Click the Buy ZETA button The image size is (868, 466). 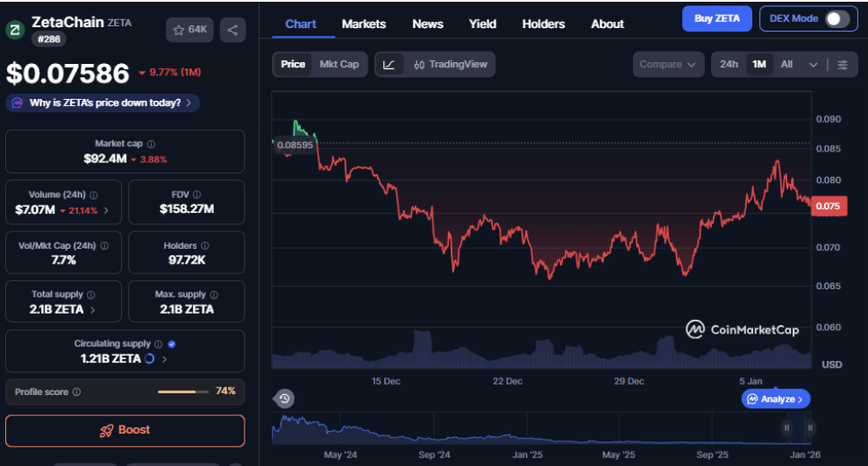pyautogui.click(x=717, y=18)
